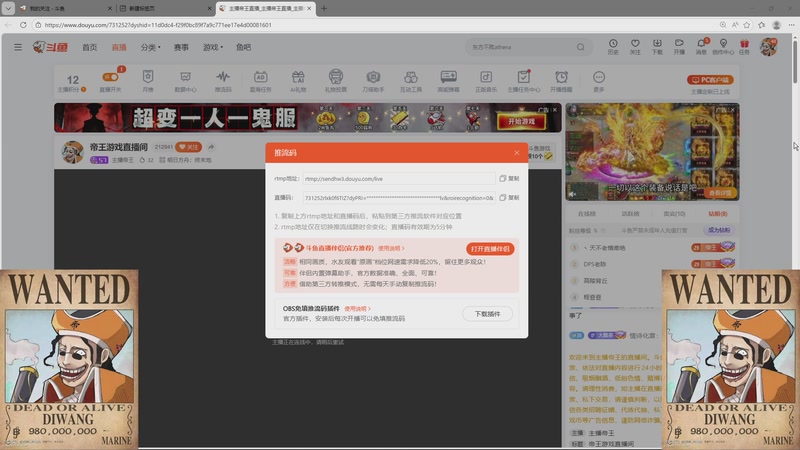Follow the room with 关注 button
This screenshot has height=450, width=800.
(x=189, y=147)
